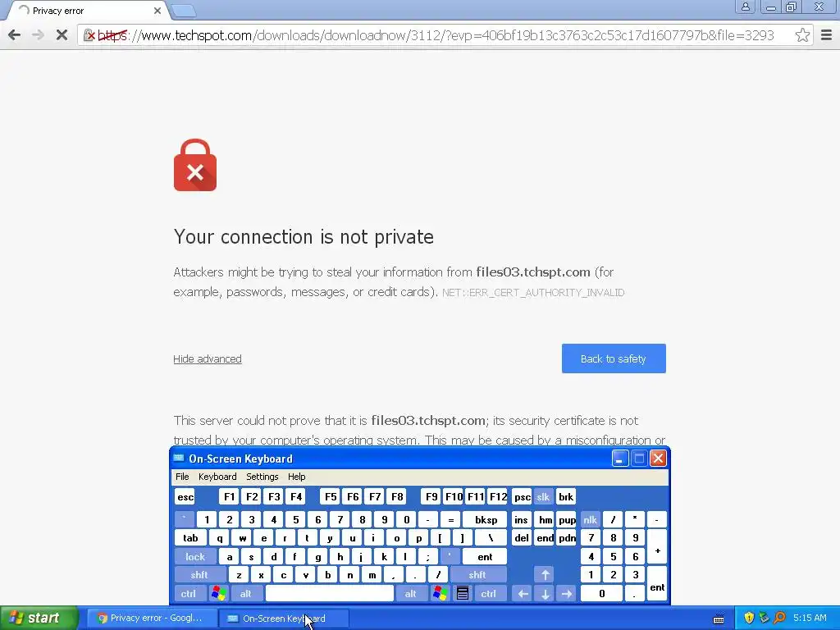Click the search icon in the system tray

[x=779, y=618]
